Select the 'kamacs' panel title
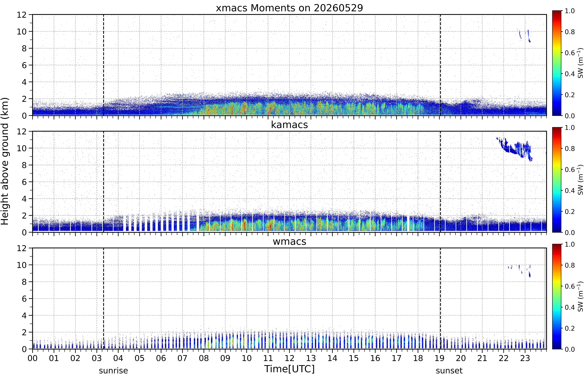The height and width of the screenshot is (379, 588). tap(289, 125)
